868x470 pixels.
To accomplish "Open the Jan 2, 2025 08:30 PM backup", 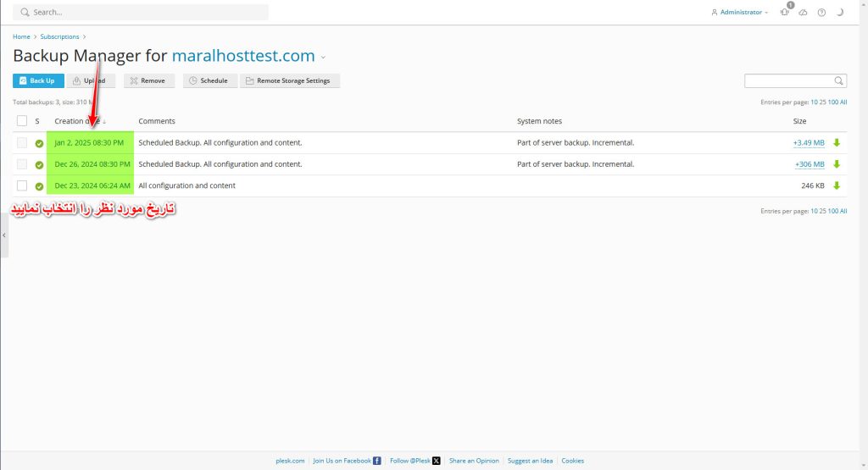I will (89, 142).
